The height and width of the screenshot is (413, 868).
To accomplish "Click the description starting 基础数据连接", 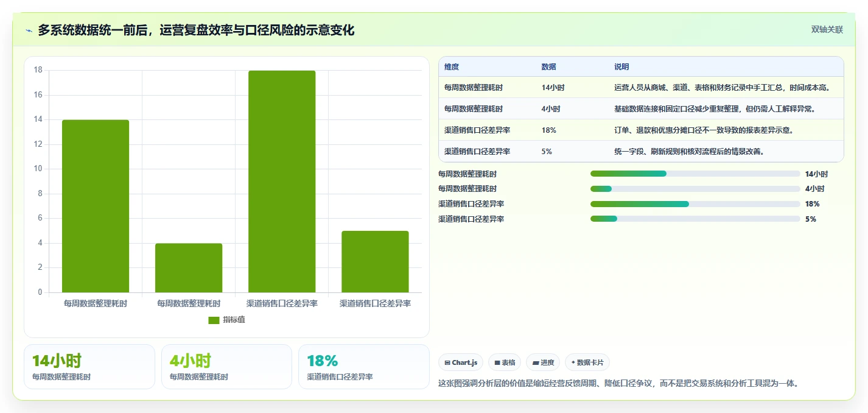I will click(715, 109).
